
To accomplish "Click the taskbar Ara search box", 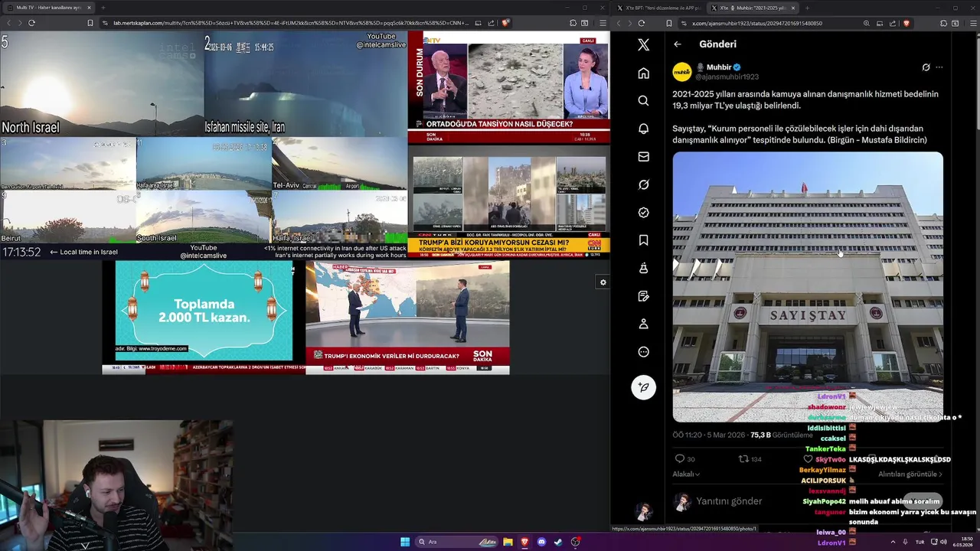I will pyautogui.click(x=457, y=542).
